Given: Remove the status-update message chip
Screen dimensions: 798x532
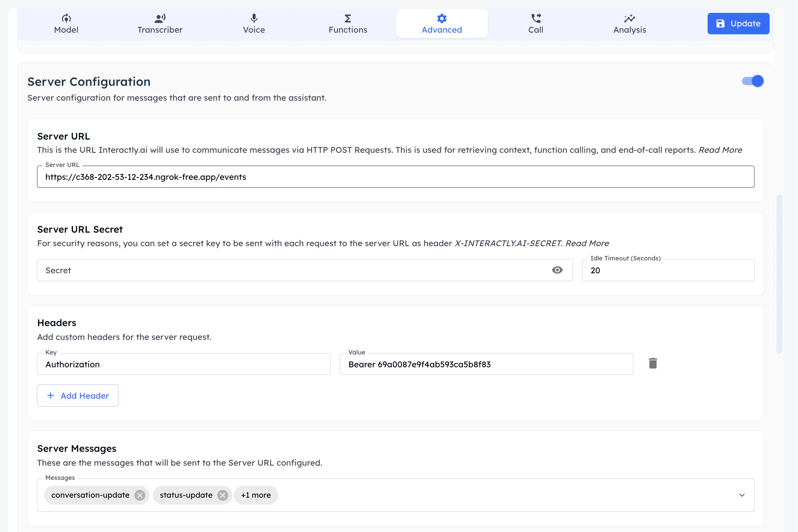Looking at the screenshot, I should 222,495.
